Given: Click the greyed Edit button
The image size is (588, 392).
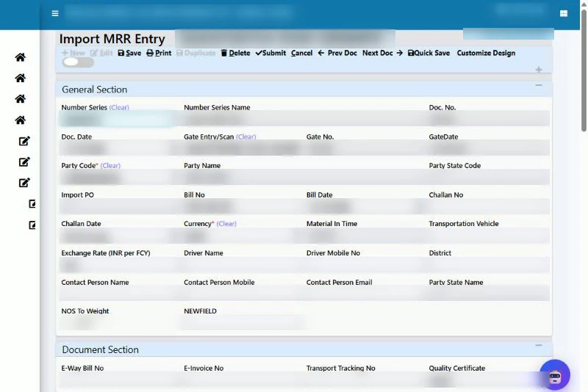Looking at the screenshot, I should pos(101,53).
